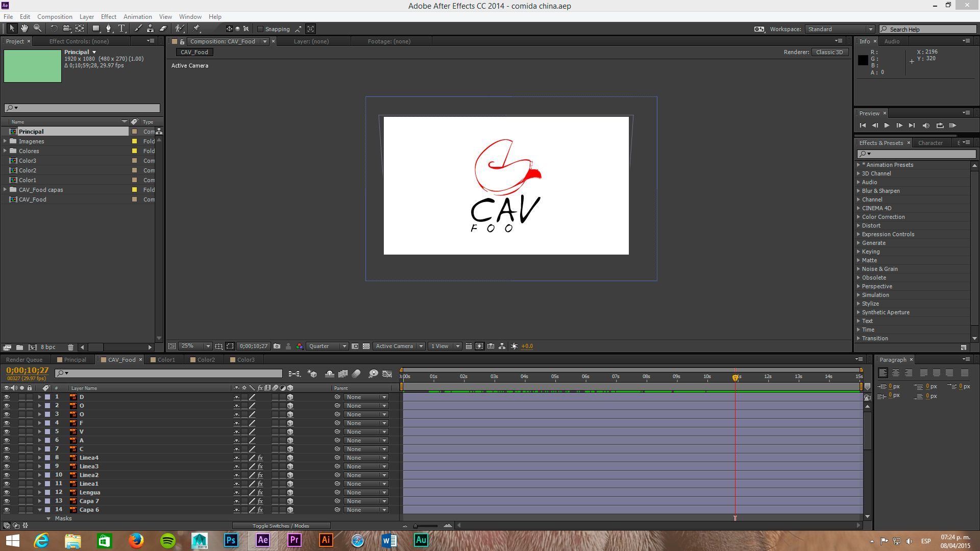Toggle visibility of layer D
This screenshot has height=551, width=980.
[x=7, y=397]
